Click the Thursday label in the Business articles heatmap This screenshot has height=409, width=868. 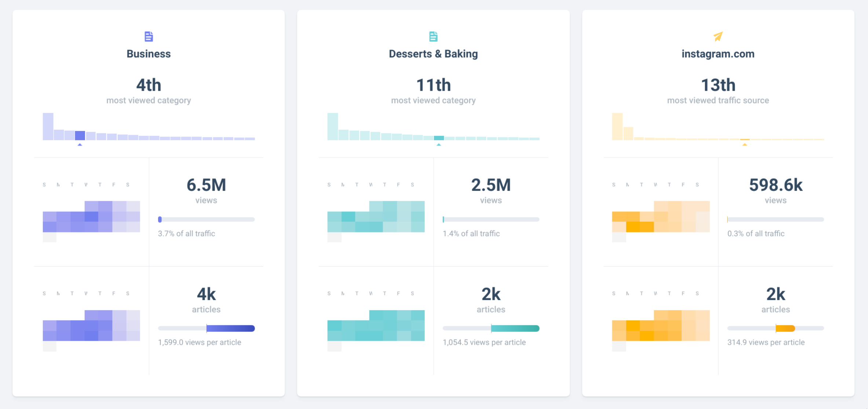[100, 293]
